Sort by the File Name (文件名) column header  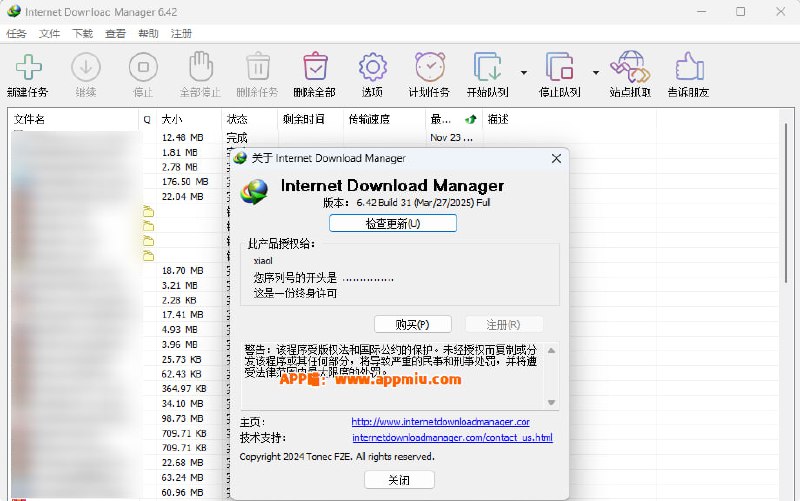coord(73,119)
